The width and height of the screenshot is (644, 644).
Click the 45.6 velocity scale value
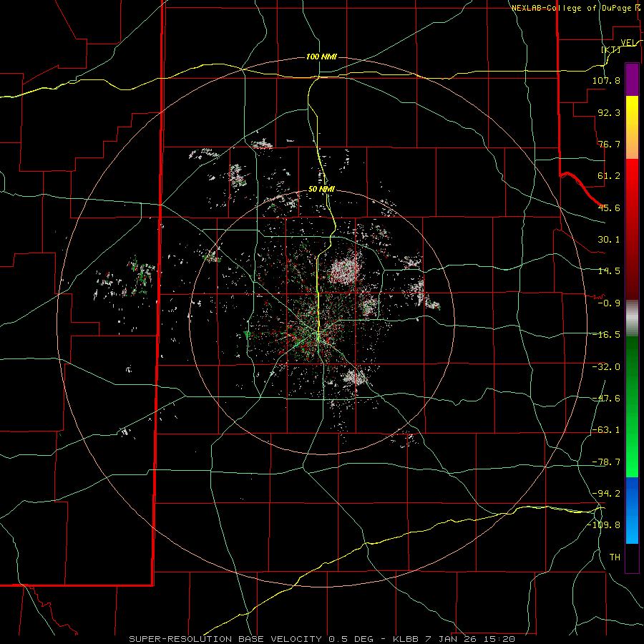(x=609, y=208)
